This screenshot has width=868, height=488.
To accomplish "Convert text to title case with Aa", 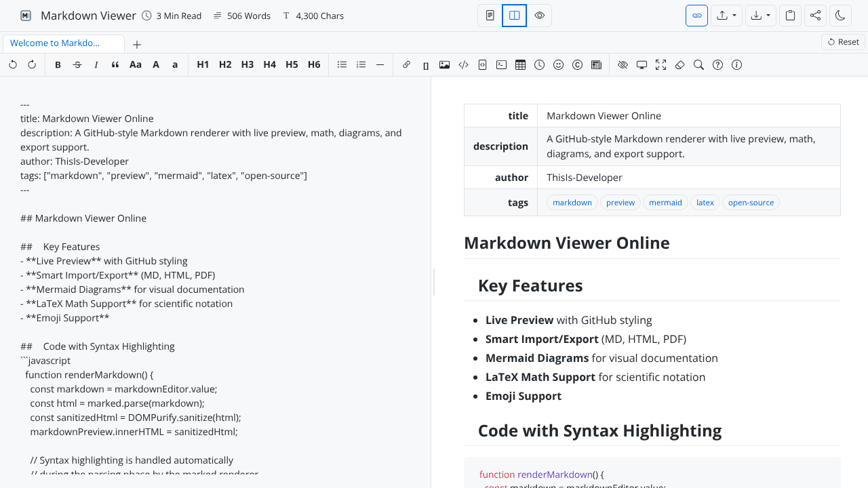I will point(136,65).
